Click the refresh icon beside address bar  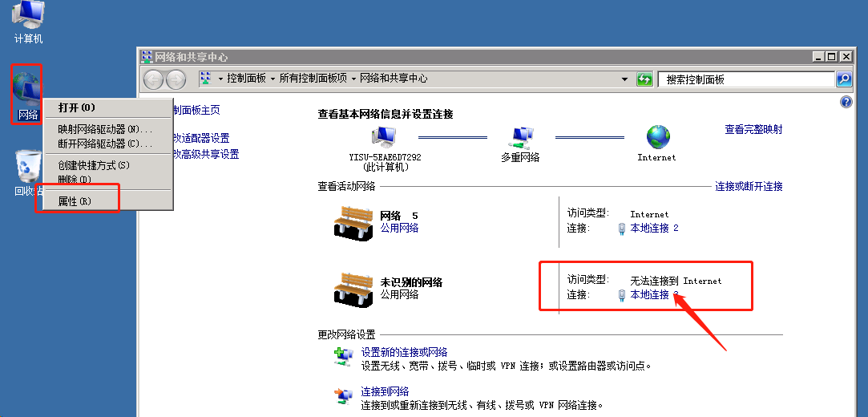click(x=644, y=79)
